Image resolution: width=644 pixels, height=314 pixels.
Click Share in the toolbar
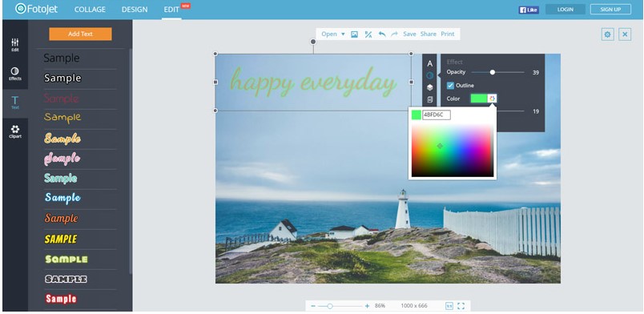click(428, 34)
